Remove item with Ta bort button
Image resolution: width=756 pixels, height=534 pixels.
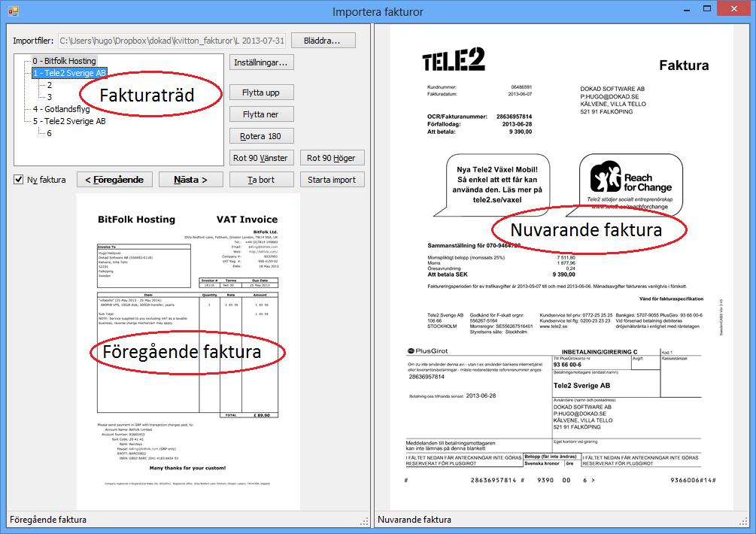click(x=261, y=179)
